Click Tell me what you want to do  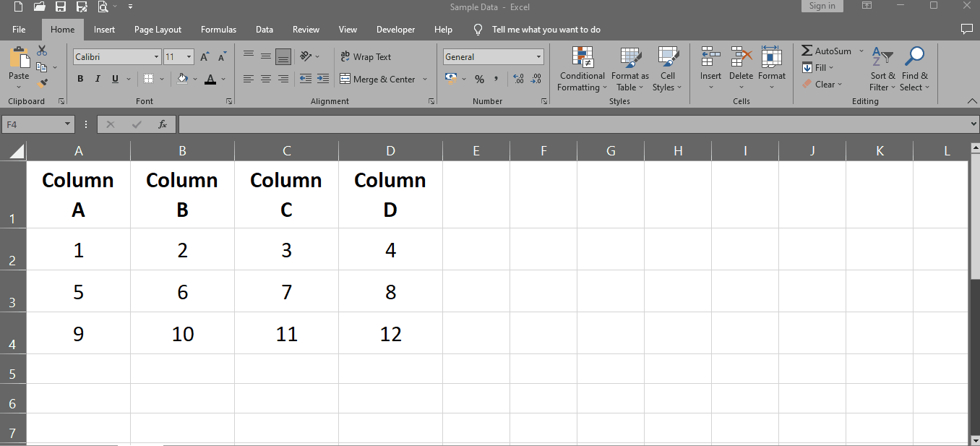tap(546, 30)
